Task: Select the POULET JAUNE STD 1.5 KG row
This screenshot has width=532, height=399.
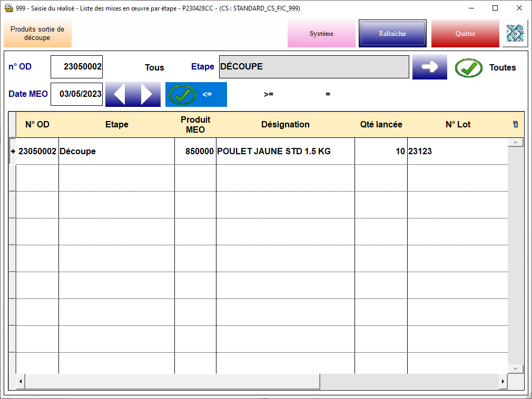Action: pos(273,152)
